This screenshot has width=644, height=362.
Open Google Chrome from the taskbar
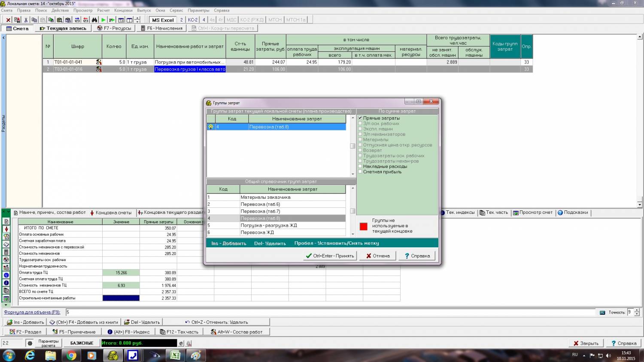[71, 355]
